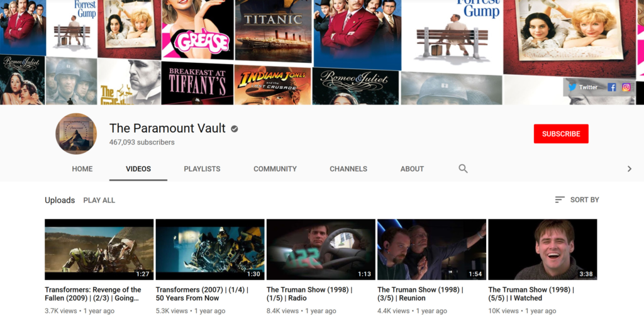Click the 8.4K views text
Image resolution: width=644 pixels, height=322 pixels.
pos(281,311)
